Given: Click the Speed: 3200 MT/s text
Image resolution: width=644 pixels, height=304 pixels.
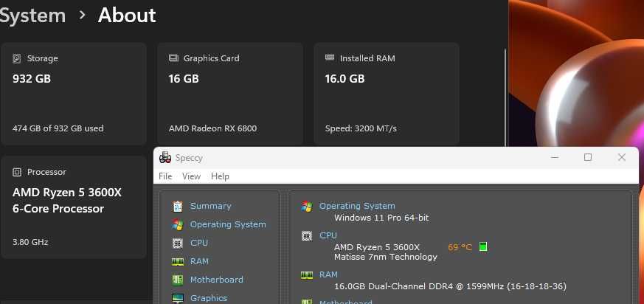Looking at the screenshot, I should [x=361, y=128].
